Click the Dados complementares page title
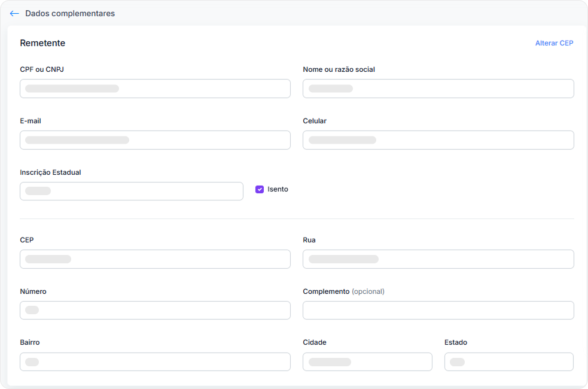This screenshot has width=588, height=389. 70,13
